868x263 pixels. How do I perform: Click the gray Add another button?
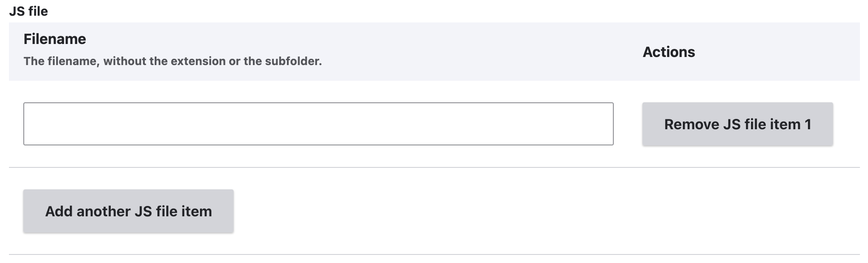pyautogui.click(x=128, y=211)
